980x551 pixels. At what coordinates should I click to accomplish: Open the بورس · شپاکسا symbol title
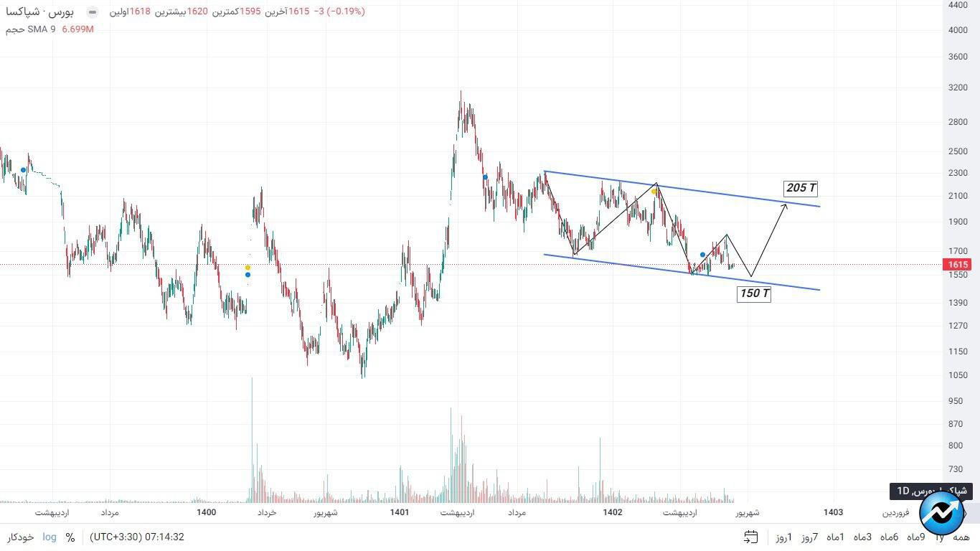(x=40, y=12)
